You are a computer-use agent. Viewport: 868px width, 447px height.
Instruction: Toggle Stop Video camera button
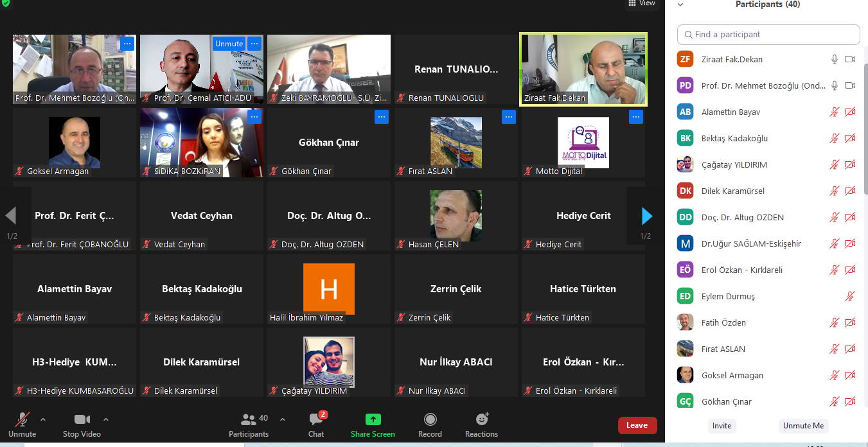(x=82, y=420)
